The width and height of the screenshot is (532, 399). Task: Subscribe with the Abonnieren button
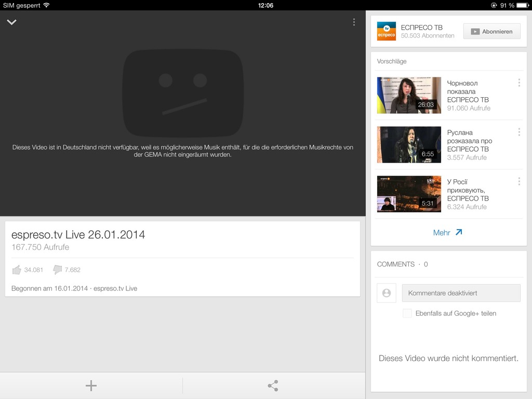(x=492, y=32)
